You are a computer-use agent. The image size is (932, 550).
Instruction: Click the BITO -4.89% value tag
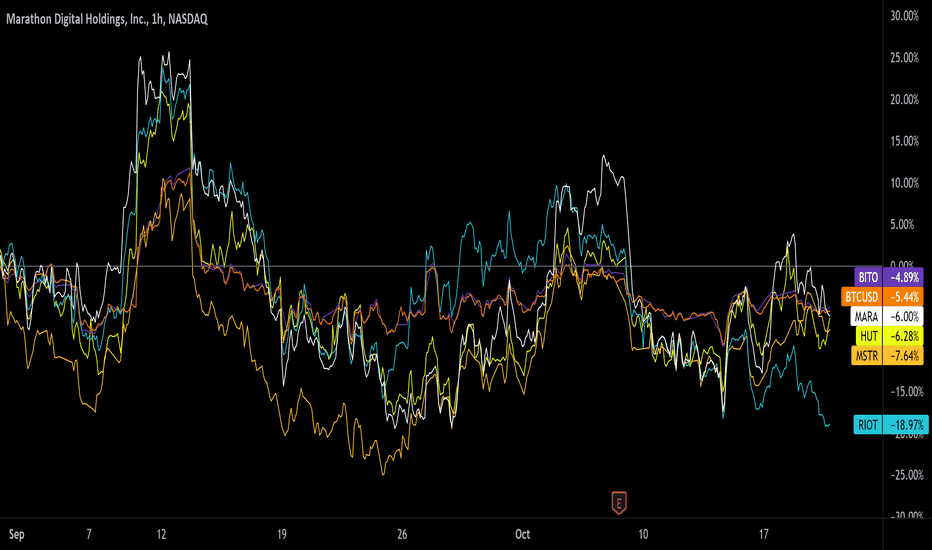pyautogui.click(x=903, y=277)
